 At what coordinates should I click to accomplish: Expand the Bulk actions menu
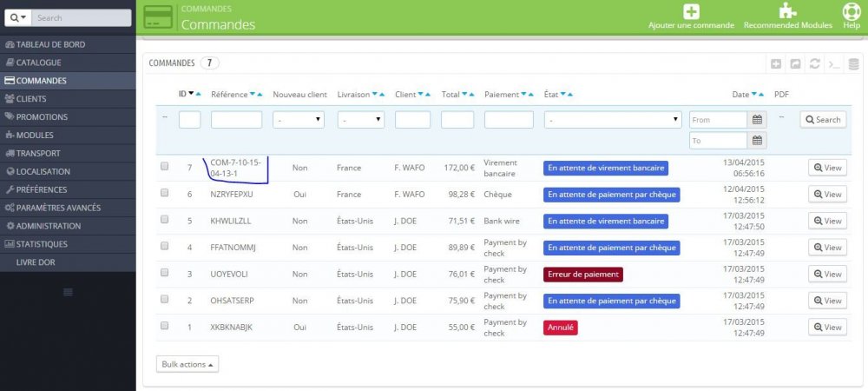tap(187, 364)
